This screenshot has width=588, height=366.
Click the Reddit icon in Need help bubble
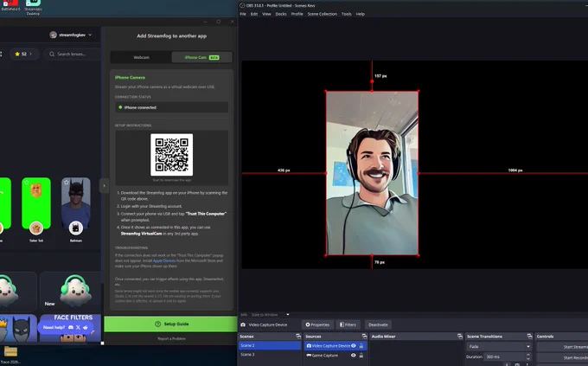[86, 327]
